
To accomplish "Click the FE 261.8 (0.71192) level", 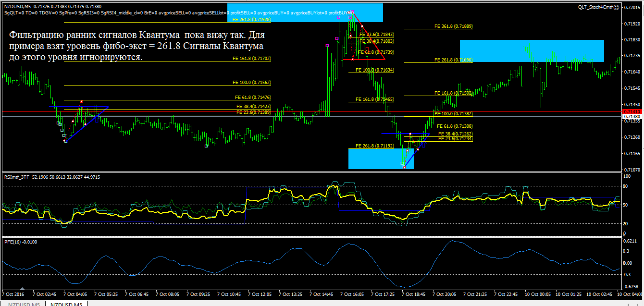I will (375, 146).
